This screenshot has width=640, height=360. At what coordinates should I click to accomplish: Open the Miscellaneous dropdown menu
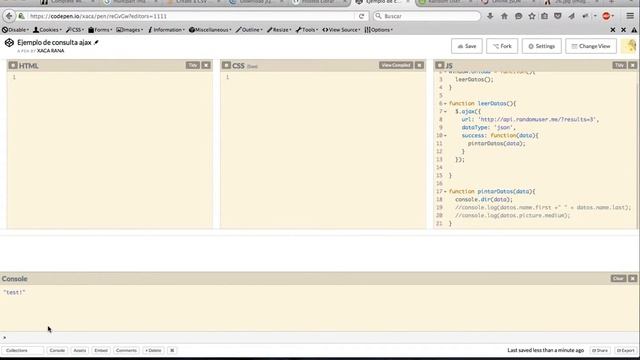210,30
